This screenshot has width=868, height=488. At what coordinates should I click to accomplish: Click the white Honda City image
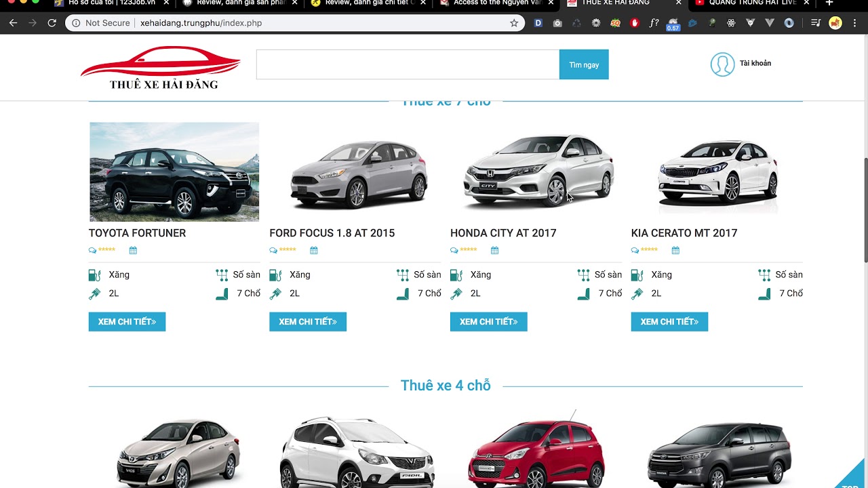tap(539, 171)
